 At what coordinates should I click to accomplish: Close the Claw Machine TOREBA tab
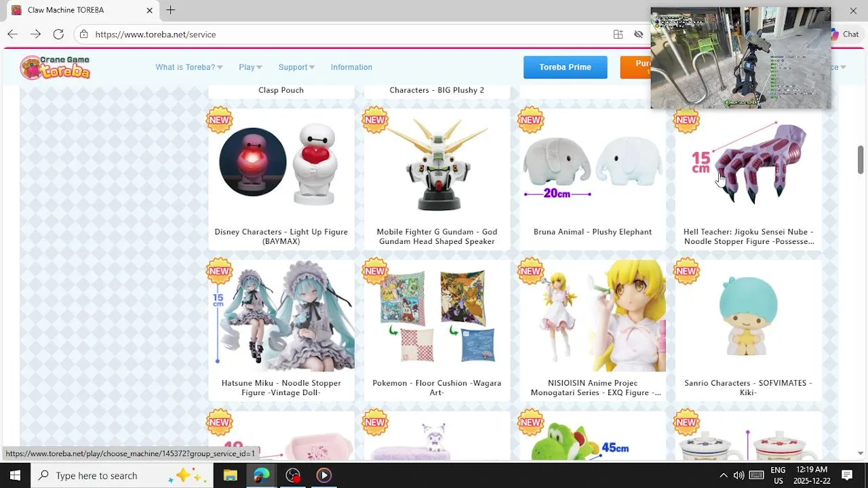point(149,10)
